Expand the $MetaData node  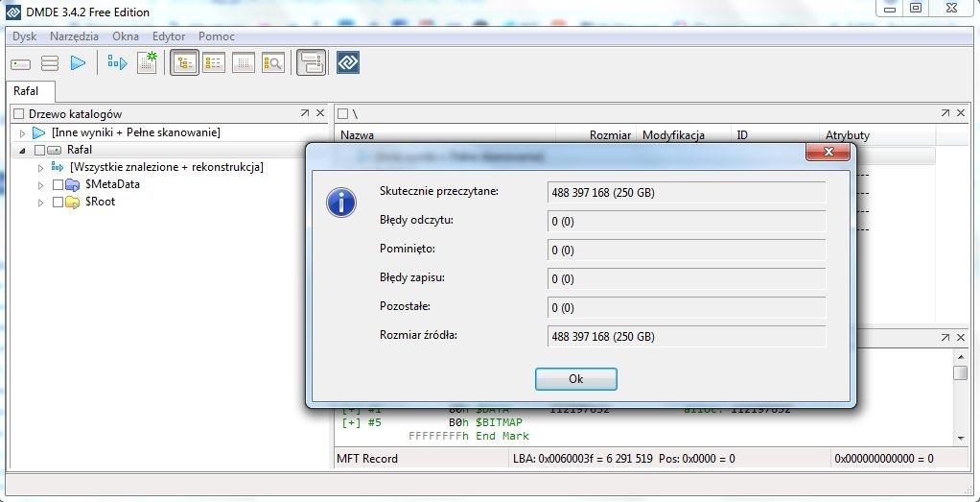[41, 185]
